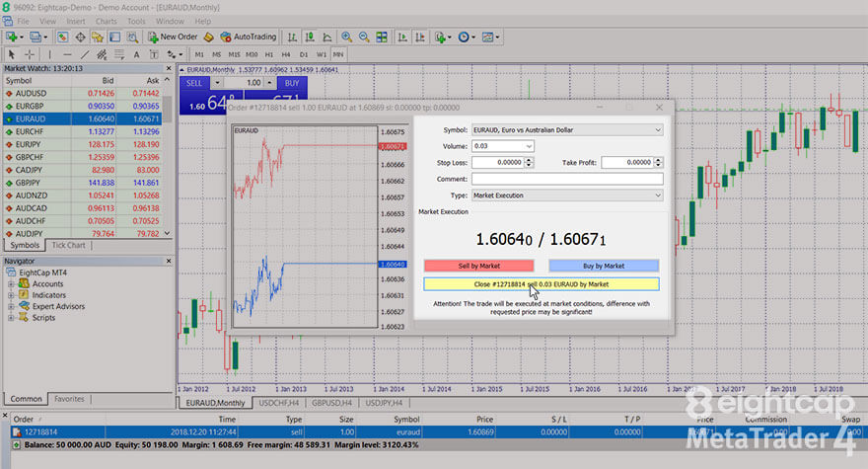Screen dimensions: 868x469
Task: Click the Stop Loss stepper arrows
Action: pyautogui.click(x=529, y=163)
